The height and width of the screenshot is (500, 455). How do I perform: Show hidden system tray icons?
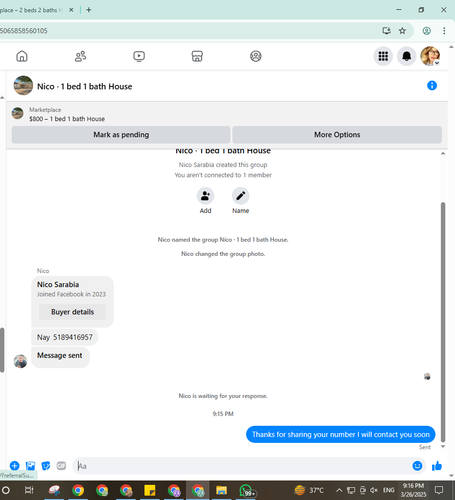339,490
